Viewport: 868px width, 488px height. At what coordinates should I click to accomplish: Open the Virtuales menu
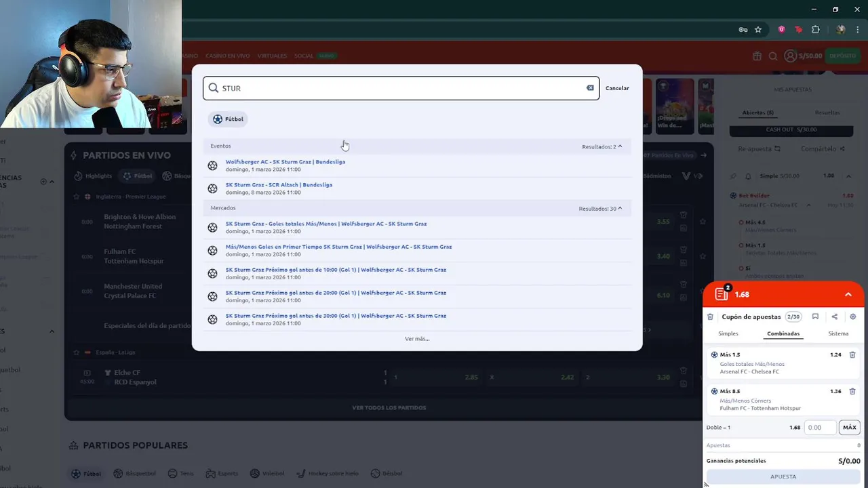click(x=272, y=56)
